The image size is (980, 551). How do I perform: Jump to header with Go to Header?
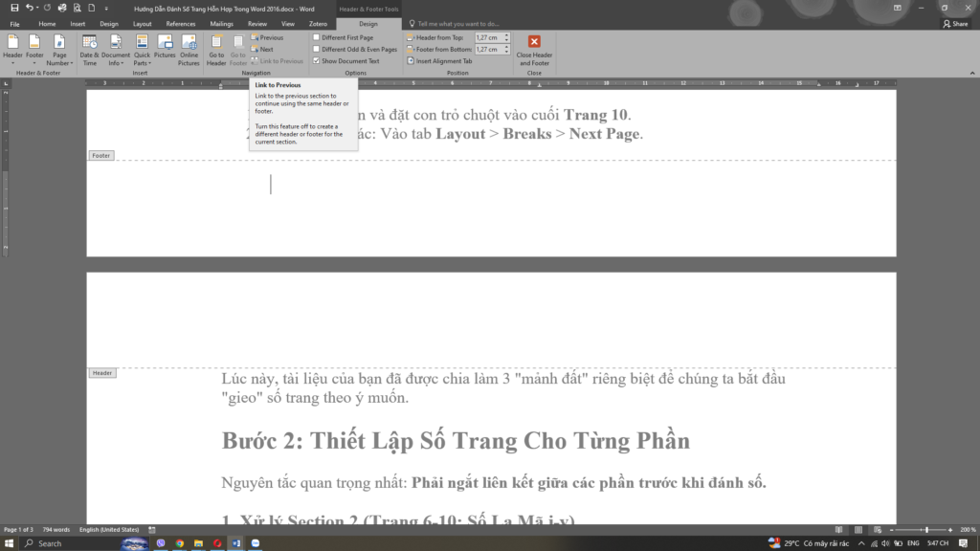click(216, 48)
